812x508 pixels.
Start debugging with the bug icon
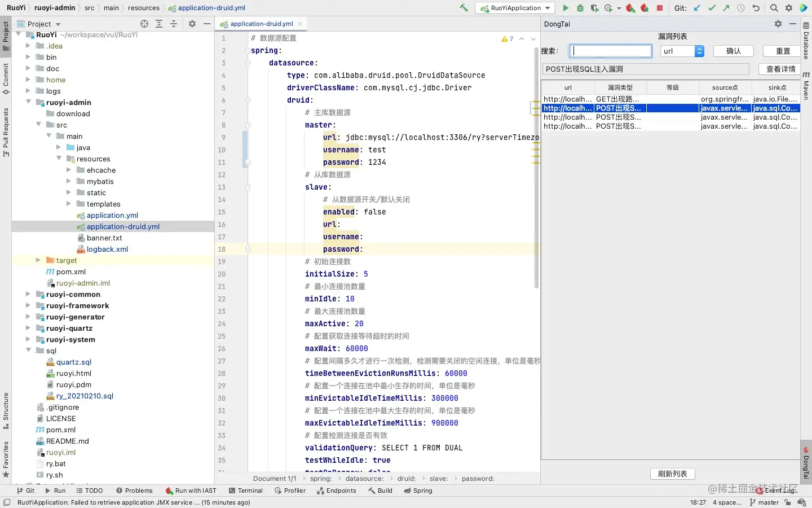[580, 8]
